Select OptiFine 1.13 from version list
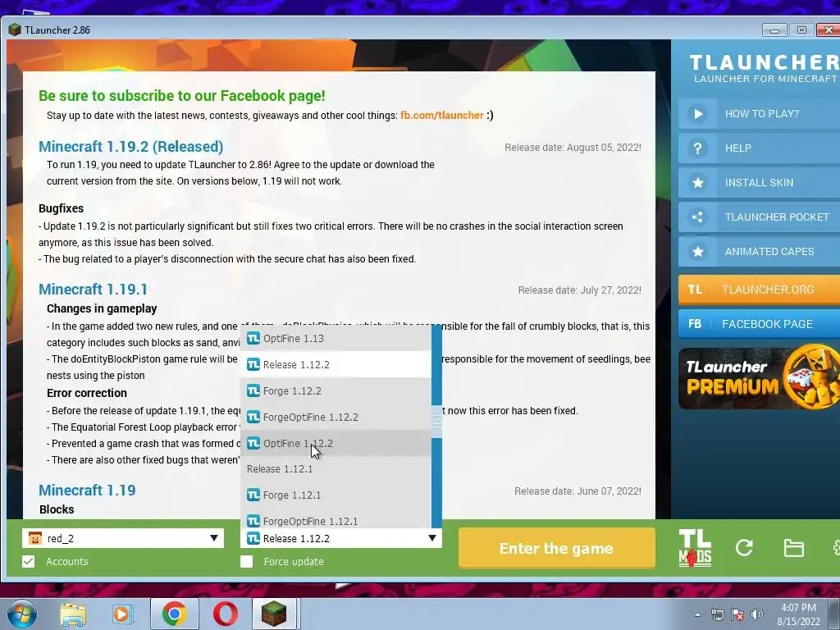The image size is (840, 630). pos(336,338)
